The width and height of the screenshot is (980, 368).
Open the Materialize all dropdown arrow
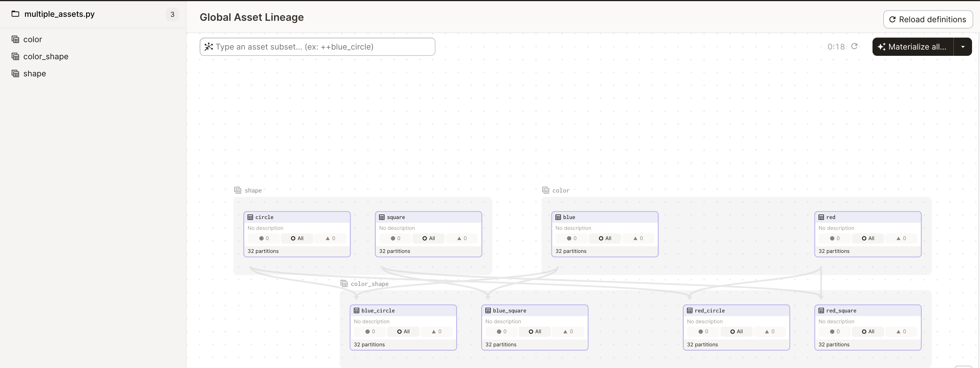962,47
